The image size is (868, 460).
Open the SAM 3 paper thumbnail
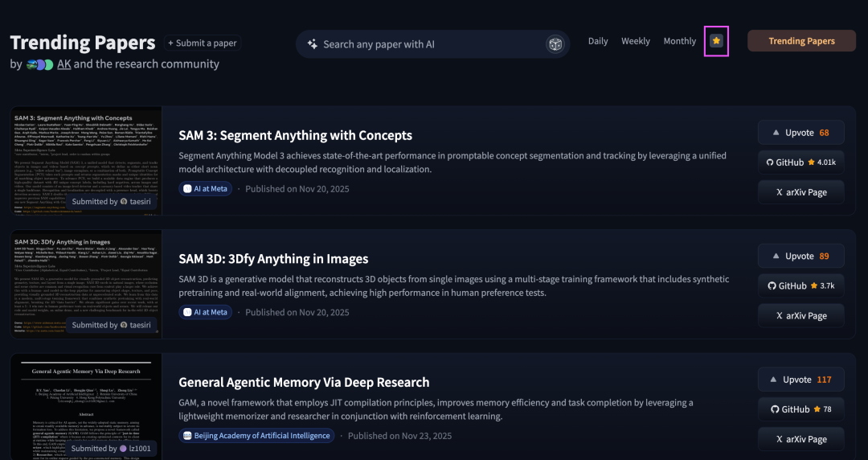[86, 161]
